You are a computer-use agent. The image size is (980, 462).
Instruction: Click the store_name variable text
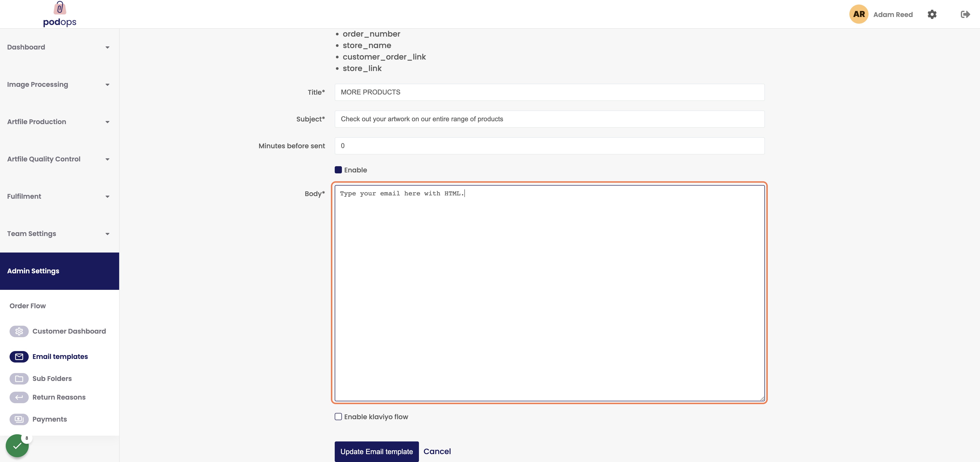coord(367,46)
